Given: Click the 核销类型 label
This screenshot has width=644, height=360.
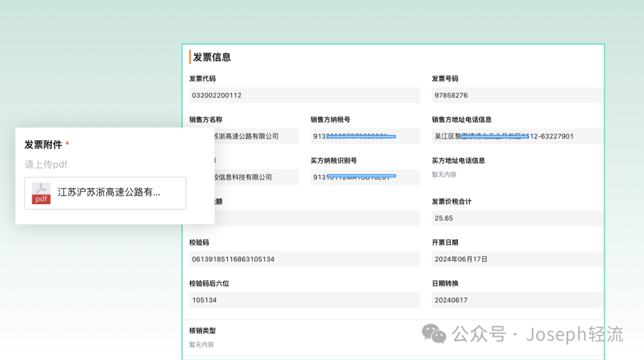Looking at the screenshot, I should (x=203, y=330).
